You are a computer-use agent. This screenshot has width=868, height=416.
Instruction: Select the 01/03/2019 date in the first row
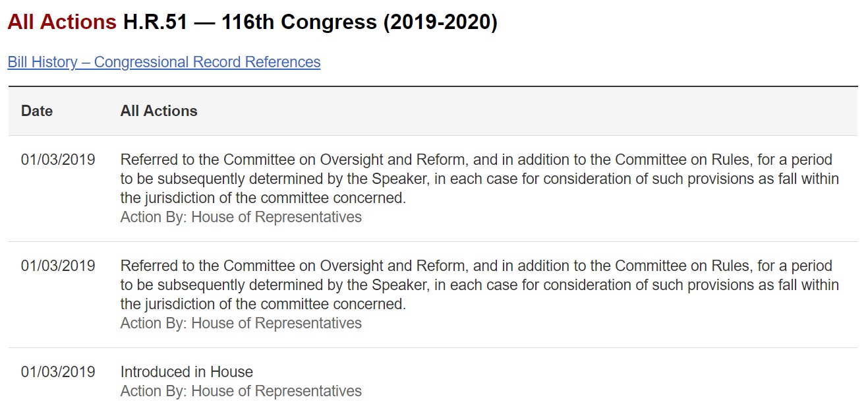(58, 160)
